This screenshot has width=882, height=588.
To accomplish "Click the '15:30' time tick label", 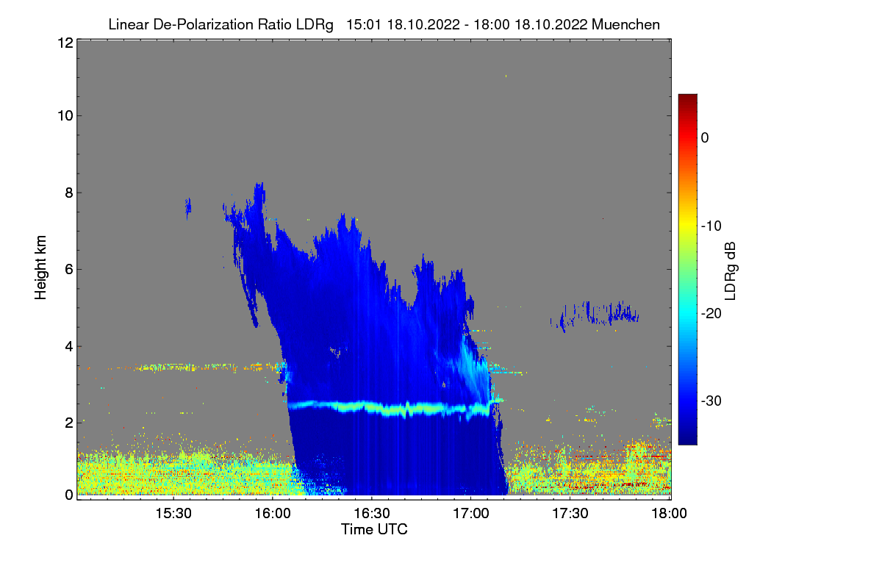I will click(173, 513).
